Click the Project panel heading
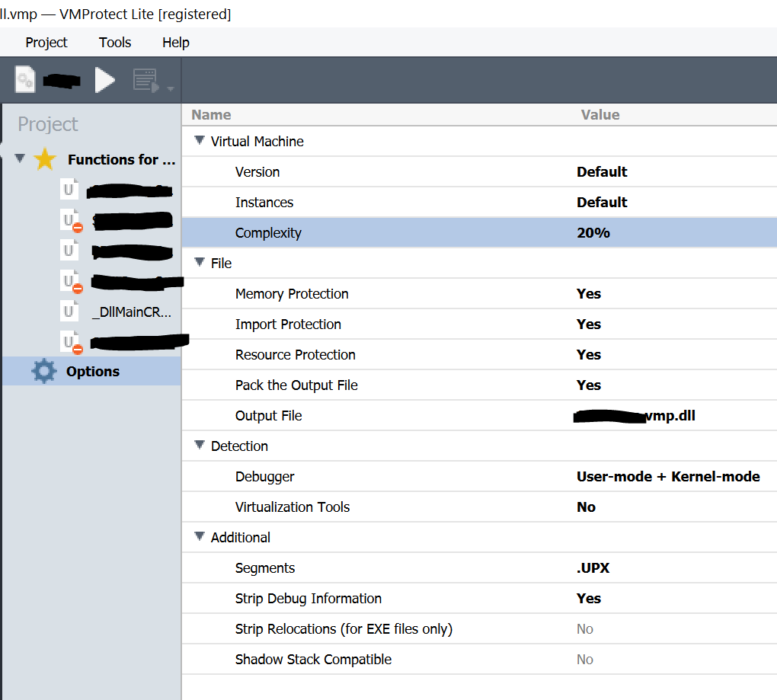The width and height of the screenshot is (777, 700). [47, 124]
